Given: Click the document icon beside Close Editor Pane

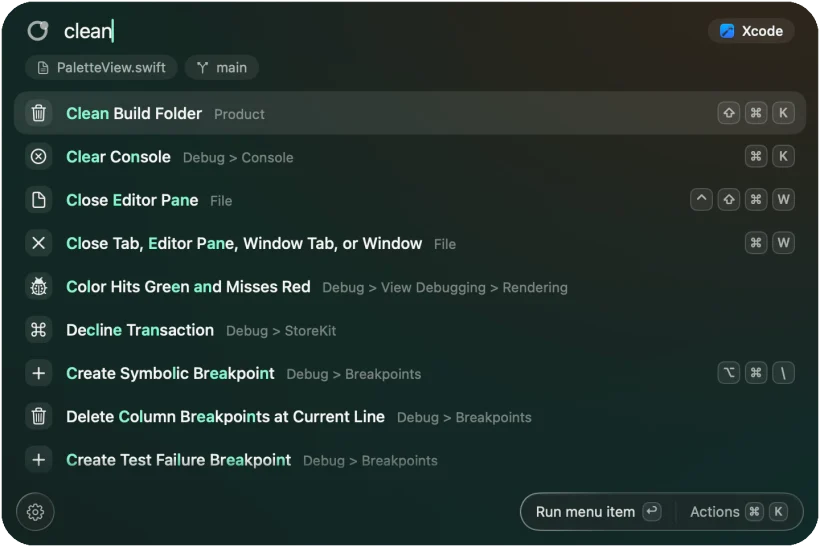Looking at the screenshot, I should [39, 200].
